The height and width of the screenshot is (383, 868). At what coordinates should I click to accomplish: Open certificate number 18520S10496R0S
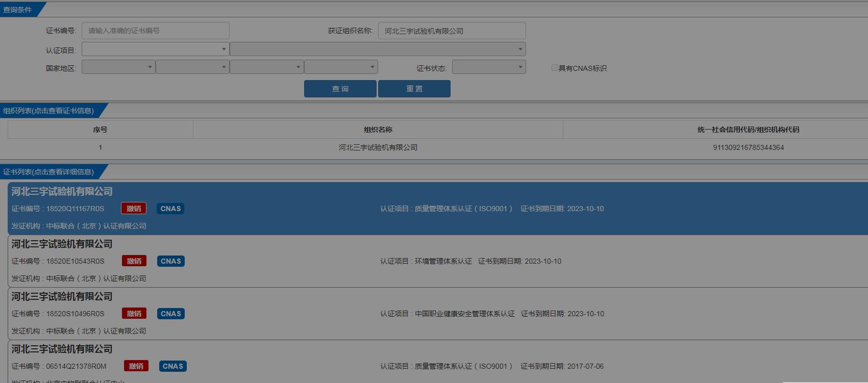pos(75,314)
